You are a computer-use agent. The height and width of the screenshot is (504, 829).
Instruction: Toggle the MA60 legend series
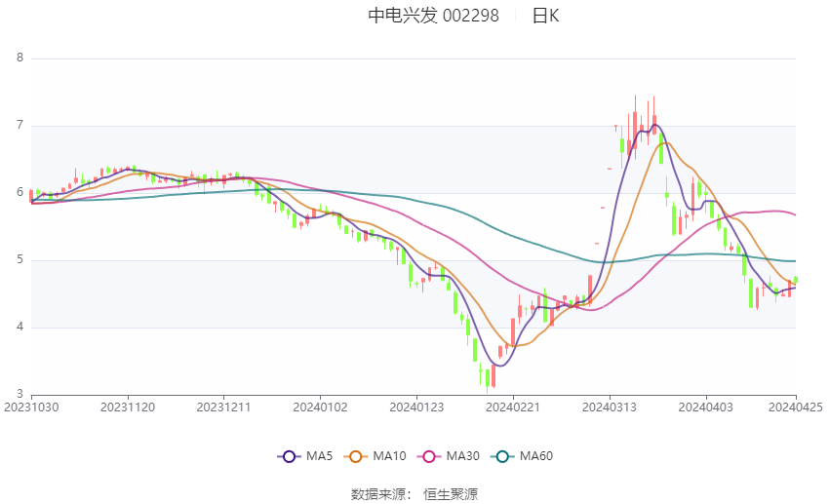point(522,456)
